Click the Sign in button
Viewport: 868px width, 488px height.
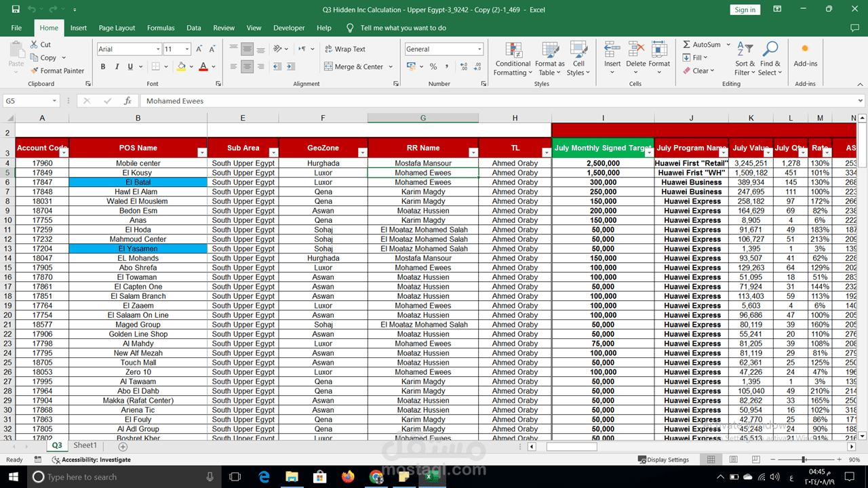point(745,9)
